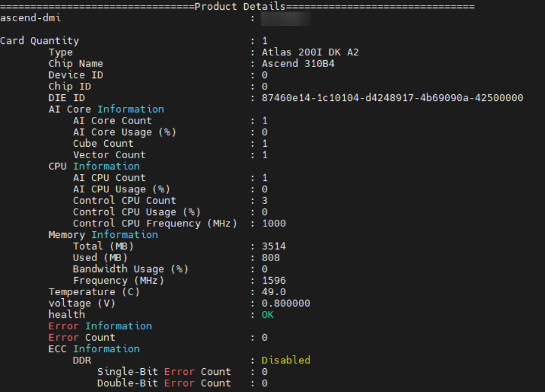This screenshot has width=545, height=392.
Task: Select the "Atlas 200I DK A2" value
Action: [310, 52]
